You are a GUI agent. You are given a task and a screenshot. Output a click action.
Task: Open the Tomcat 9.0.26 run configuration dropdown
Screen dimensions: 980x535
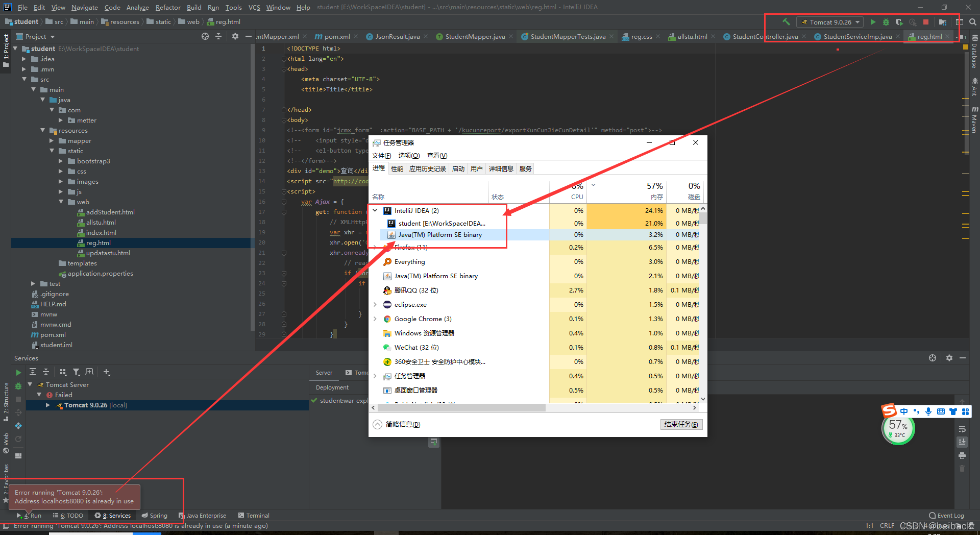pos(830,22)
